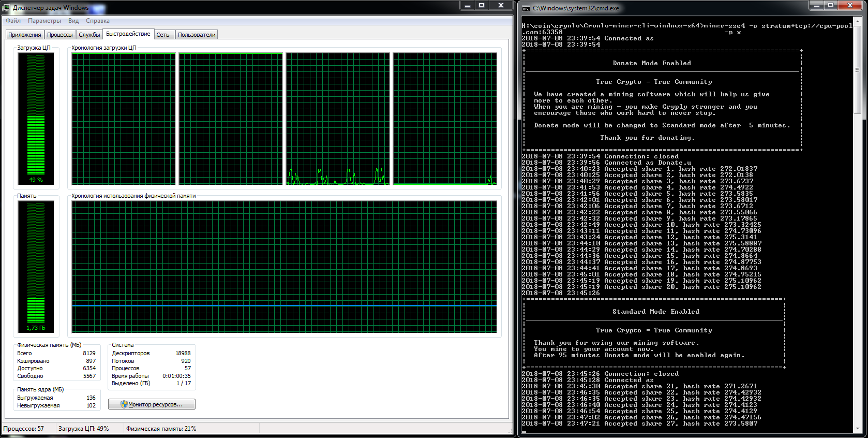Click the memory gauge showing 1,73 ГБ
The width and height of the screenshot is (868, 438).
click(x=36, y=267)
